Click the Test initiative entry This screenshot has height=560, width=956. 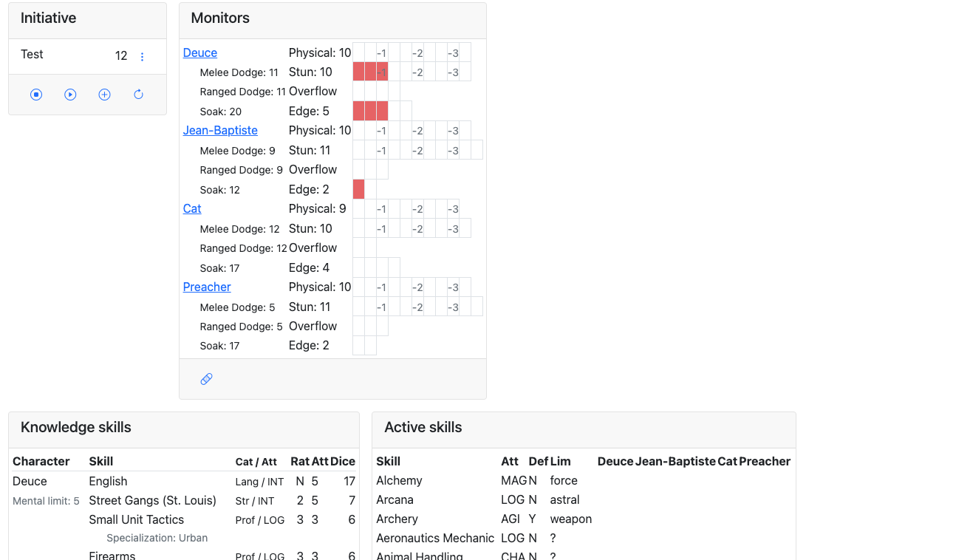click(x=32, y=55)
